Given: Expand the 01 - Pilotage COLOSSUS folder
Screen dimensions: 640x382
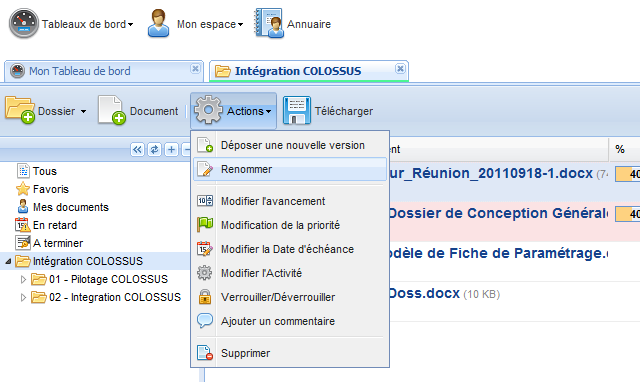Looking at the screenshot, I should [23, 280].
